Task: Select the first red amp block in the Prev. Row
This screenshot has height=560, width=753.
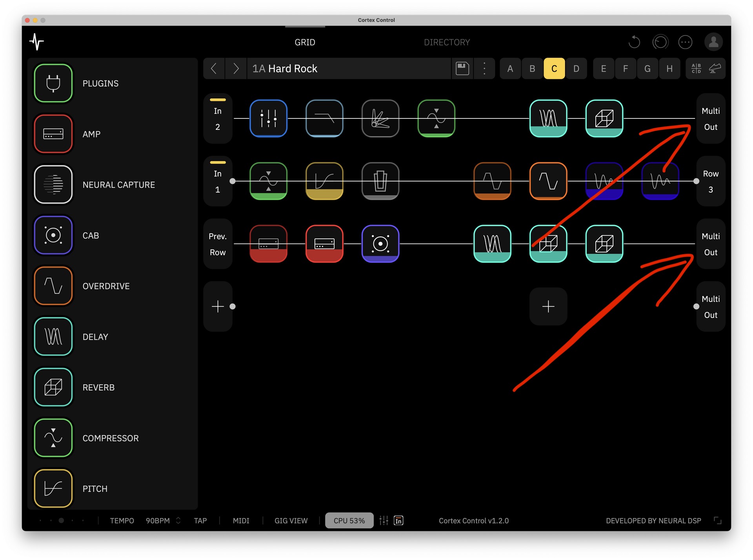Action: coord(269,244)
